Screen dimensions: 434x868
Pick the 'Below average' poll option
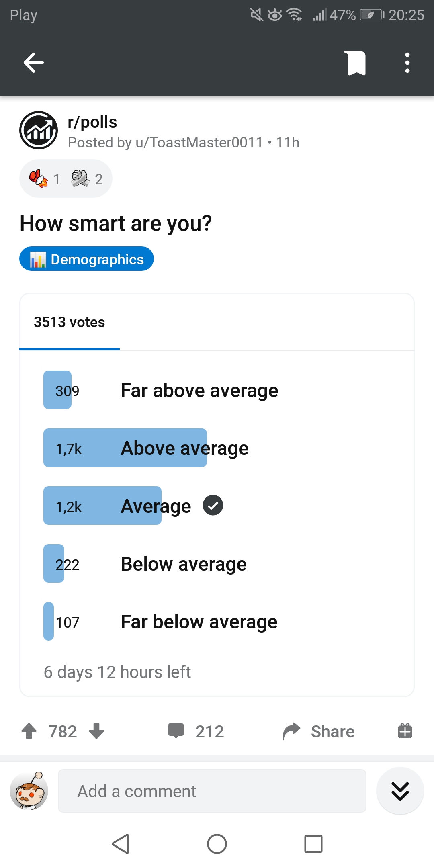[184, 564]
